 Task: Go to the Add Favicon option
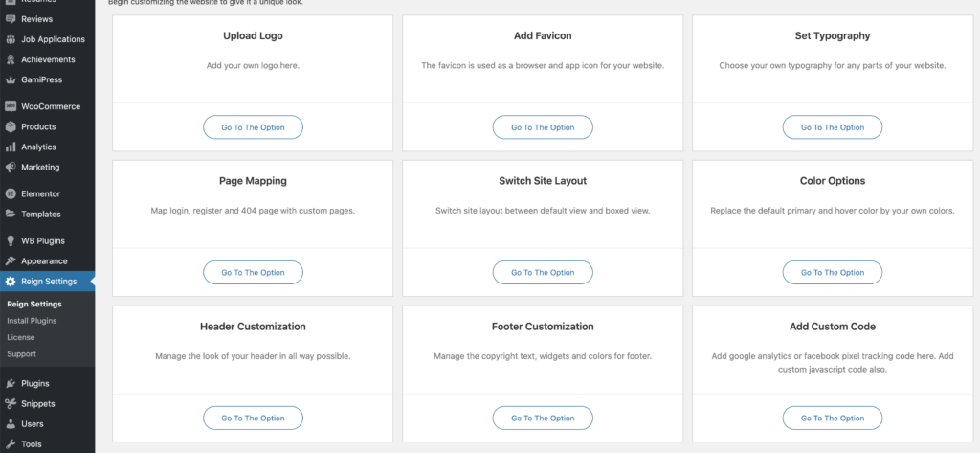pos(543,127)
